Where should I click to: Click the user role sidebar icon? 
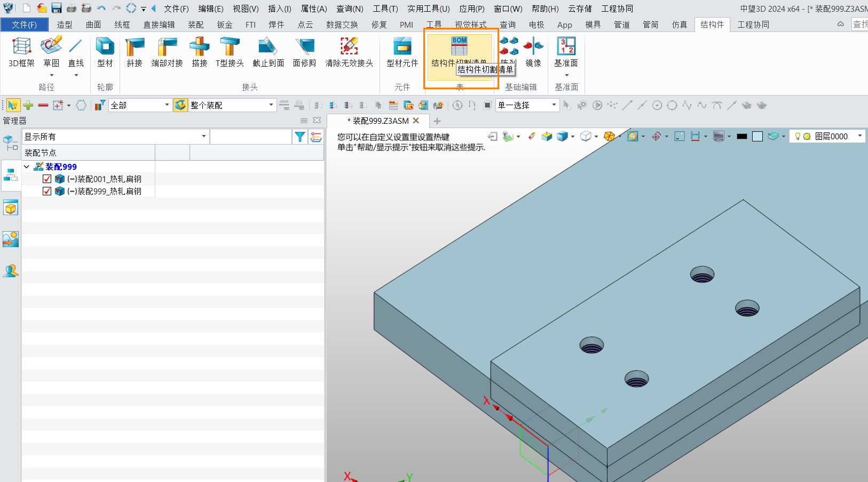11,271
